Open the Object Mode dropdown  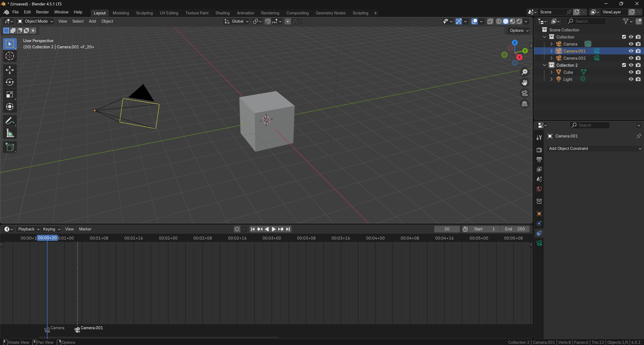pyautogui.click(x=35, y=21)
